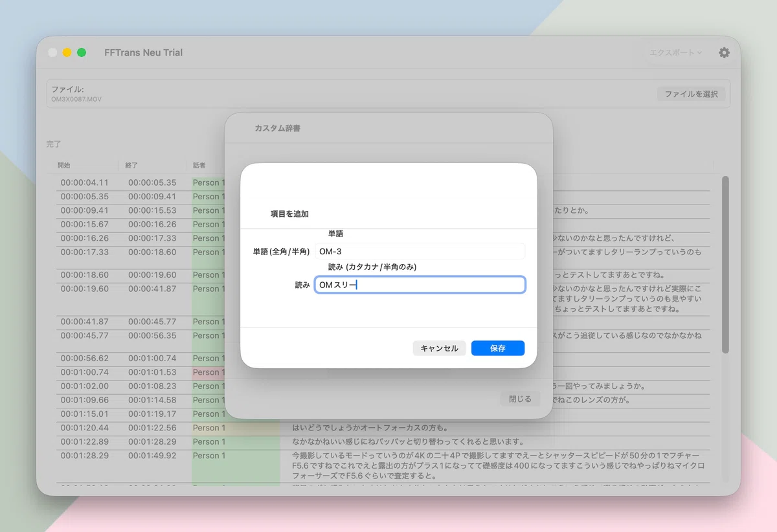Select start time 00:00:04.11 cell
777x532 pixels.
pyautogui.click(x=85, y=183)
